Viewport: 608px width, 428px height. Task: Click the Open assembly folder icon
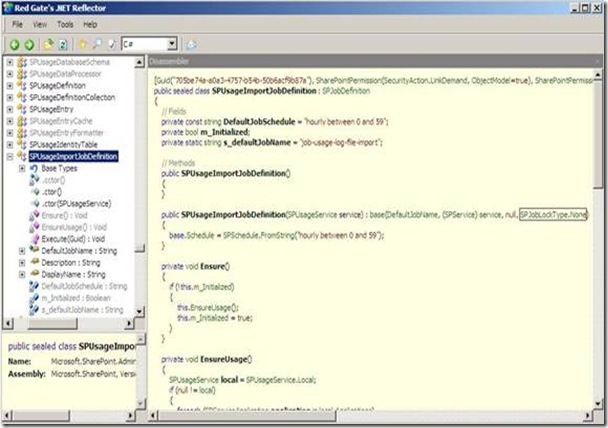48,45
